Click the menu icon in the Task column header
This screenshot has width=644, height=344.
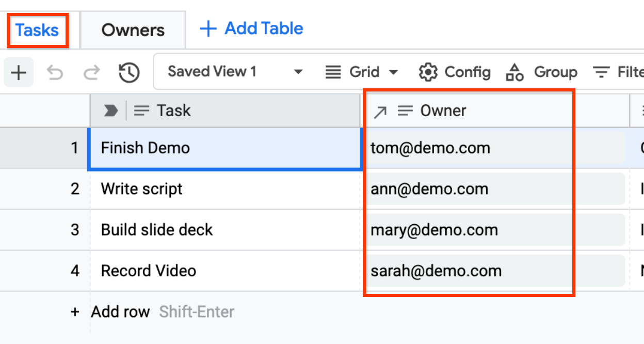click(x=141, y=110)
